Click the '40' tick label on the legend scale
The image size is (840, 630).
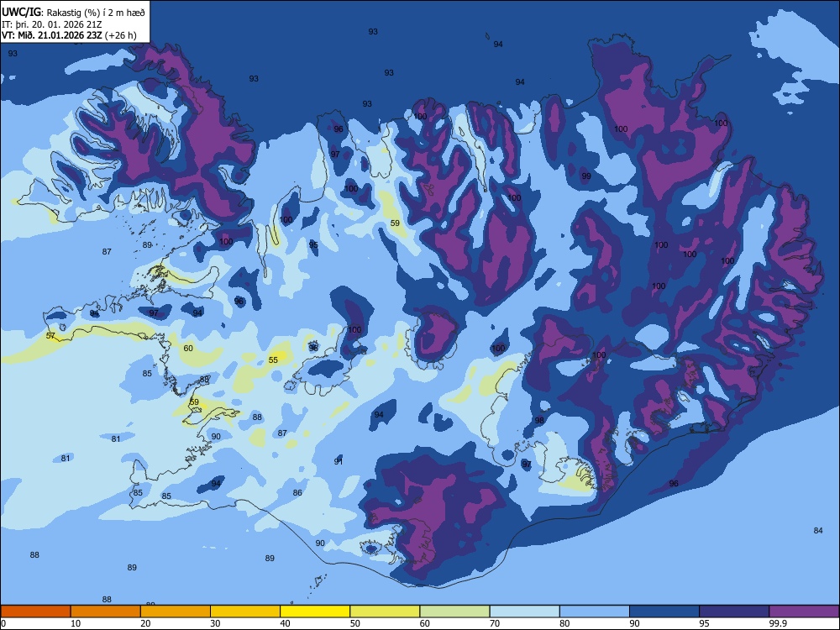[x=285, y=623]
